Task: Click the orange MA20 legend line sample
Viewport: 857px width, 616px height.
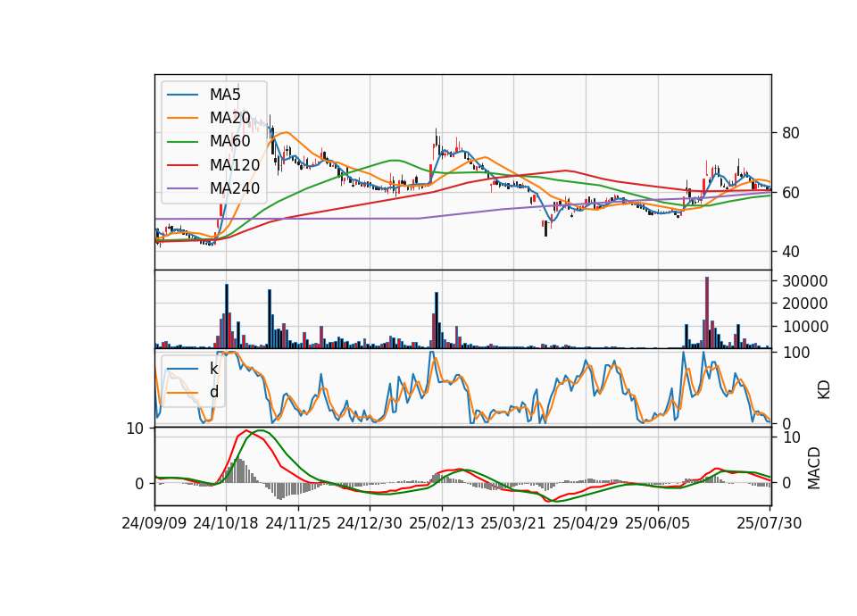Action: pos(182,118)
